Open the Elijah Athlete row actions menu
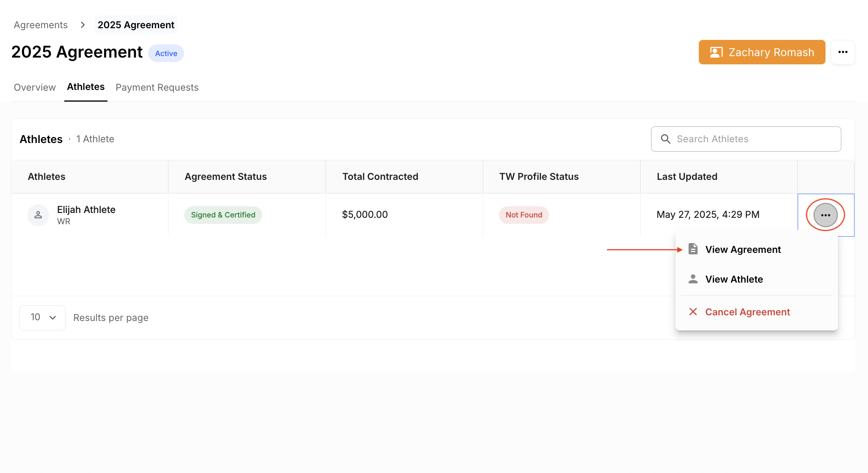868x473 pixels. 825,215
